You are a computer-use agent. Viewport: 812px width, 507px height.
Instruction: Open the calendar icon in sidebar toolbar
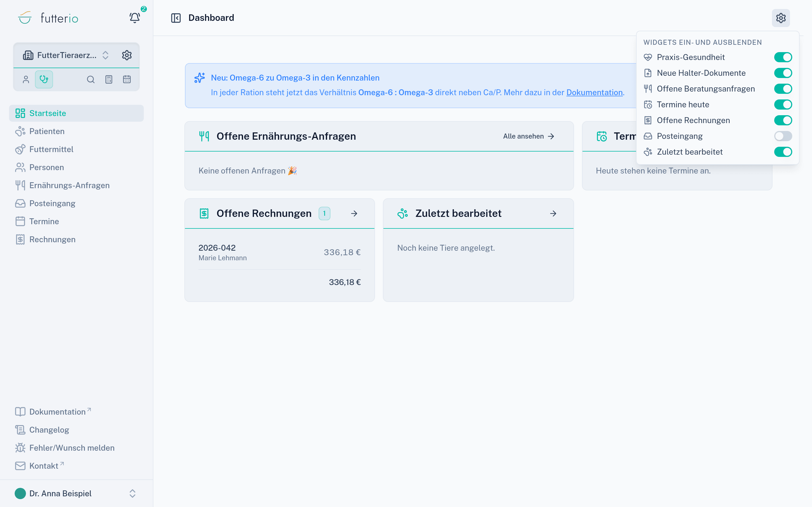pos(127,79)
